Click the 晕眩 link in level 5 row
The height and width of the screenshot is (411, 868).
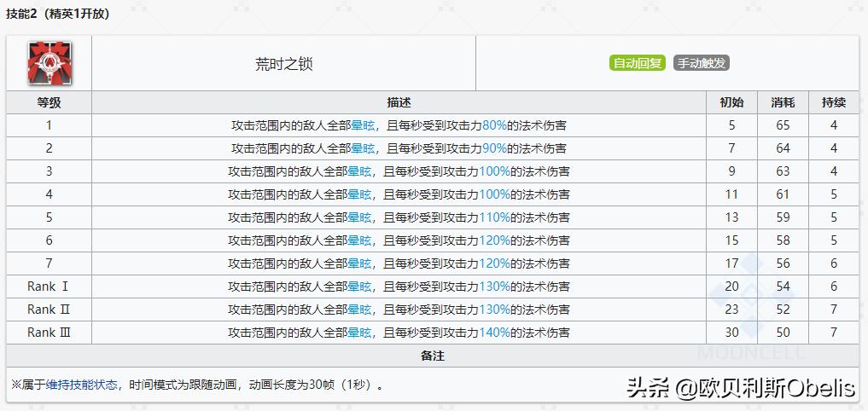[360, 218]
